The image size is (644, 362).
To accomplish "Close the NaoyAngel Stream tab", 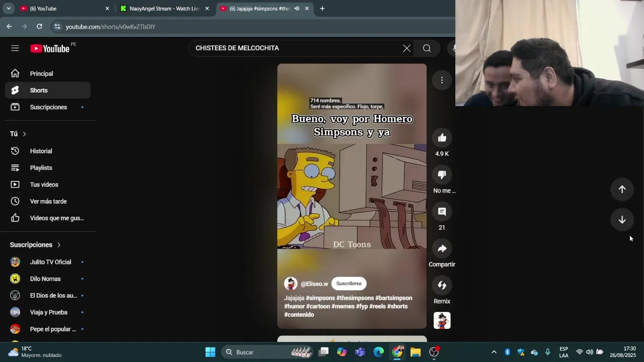I will click(207, 9).
